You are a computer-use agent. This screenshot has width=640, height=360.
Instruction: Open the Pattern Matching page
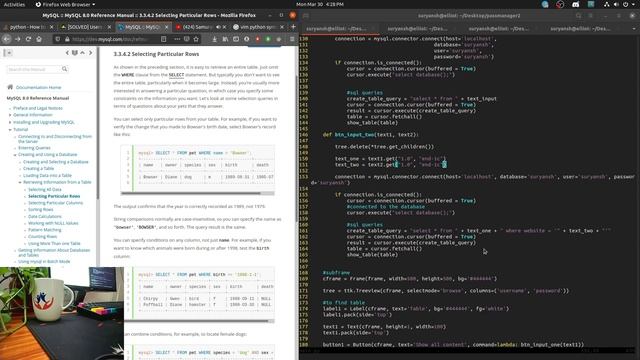pyautogui.click(x=45, y=230)
